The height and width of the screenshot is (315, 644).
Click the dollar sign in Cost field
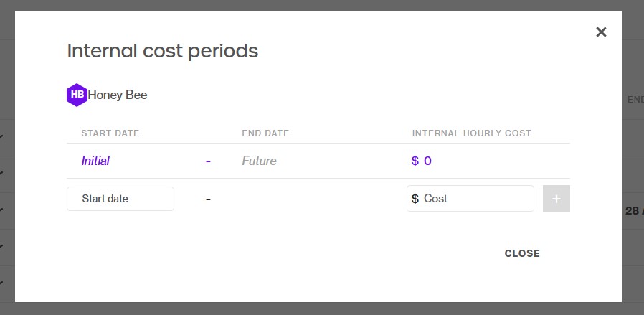(415, 199)
